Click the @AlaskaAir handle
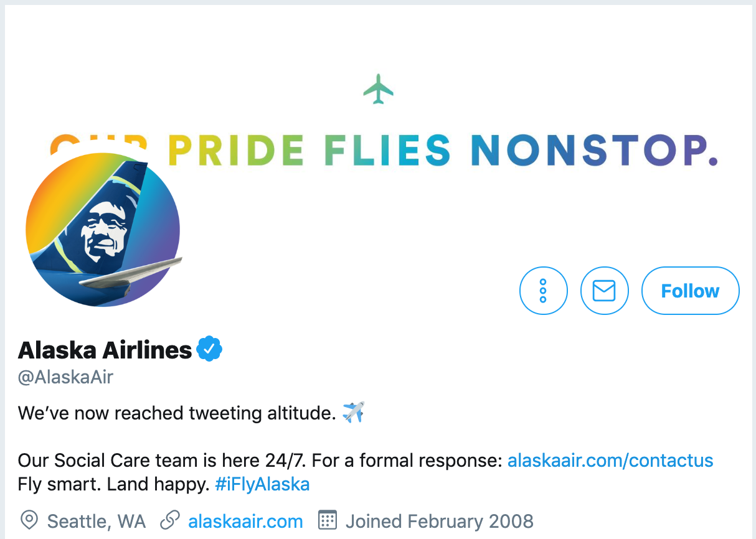 (x=65, y=377)
